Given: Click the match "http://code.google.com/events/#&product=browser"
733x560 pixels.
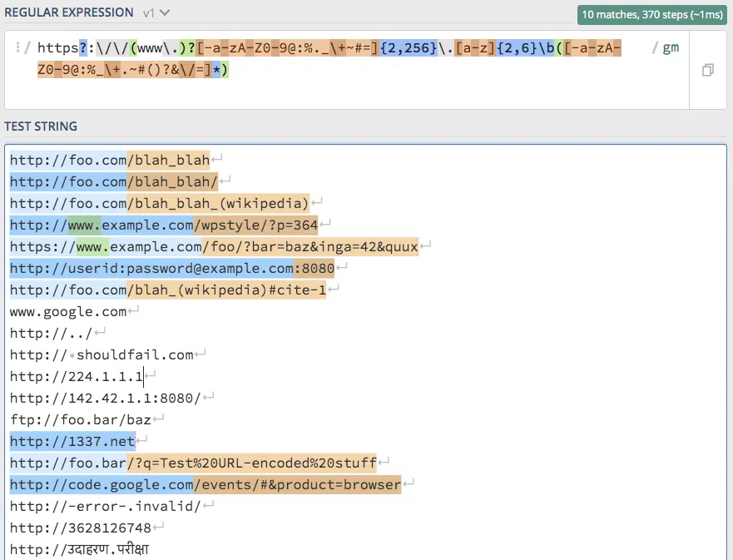Looking at the screenshot, I should [x=206, y=485].
